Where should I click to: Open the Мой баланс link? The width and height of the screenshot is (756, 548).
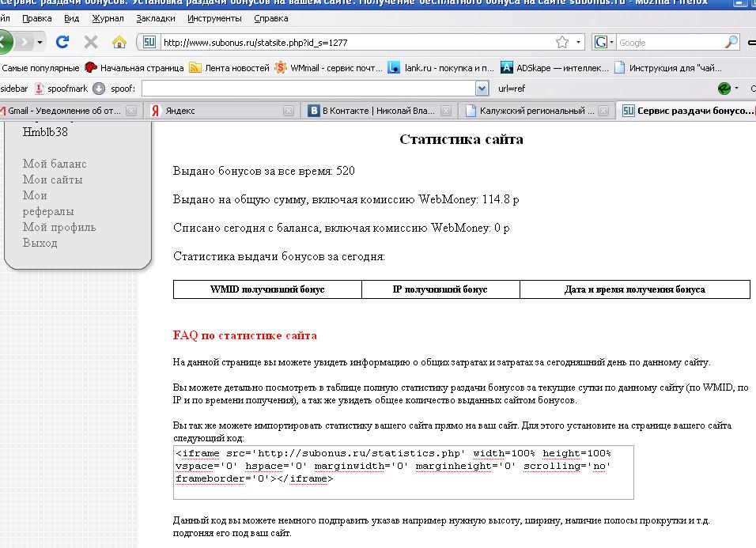[55, 164]
